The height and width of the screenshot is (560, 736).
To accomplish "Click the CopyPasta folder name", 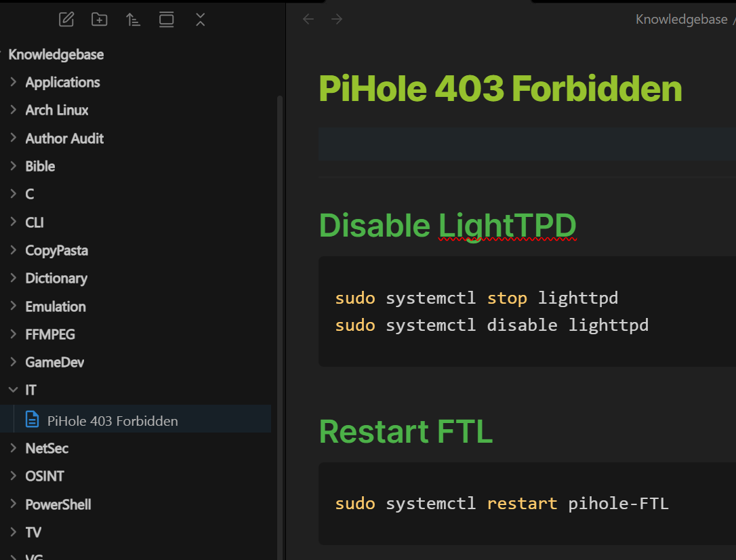I will tap(56, 250).
